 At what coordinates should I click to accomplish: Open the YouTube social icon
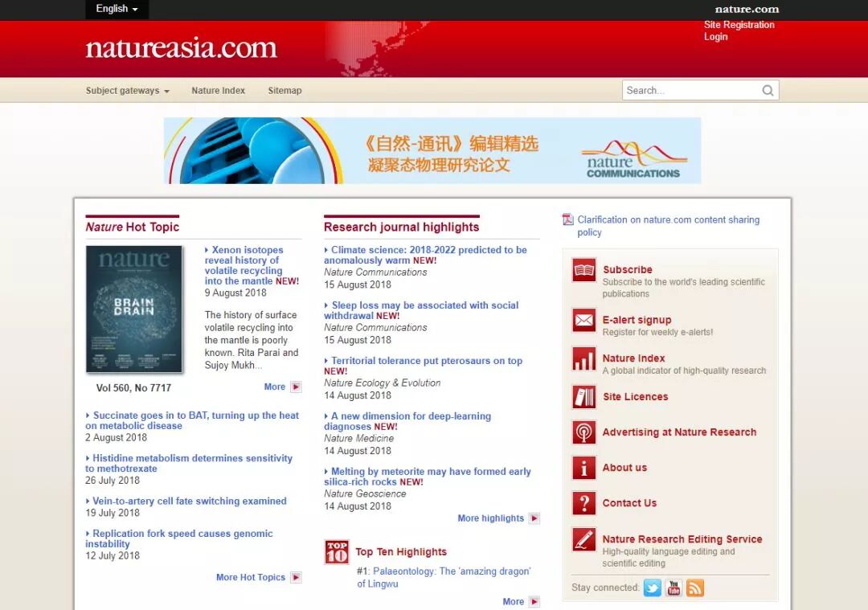674,587
